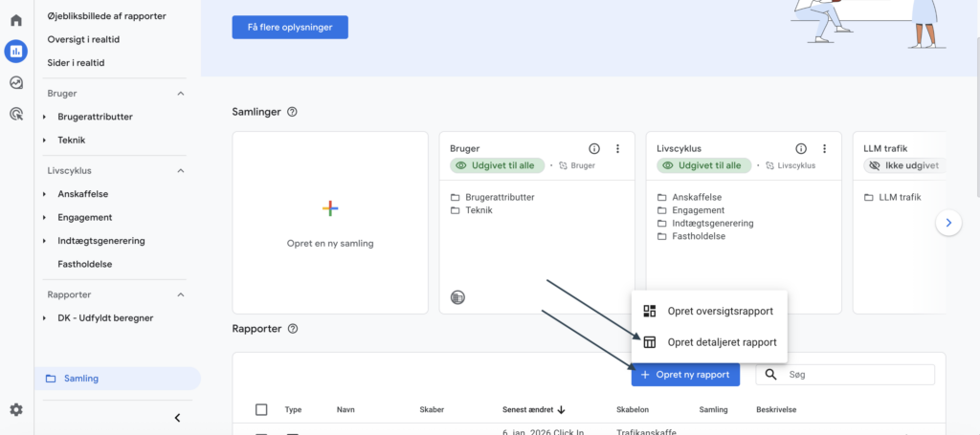
Task: Click help icon next to Rapporter heading
Action: (294, 329)
